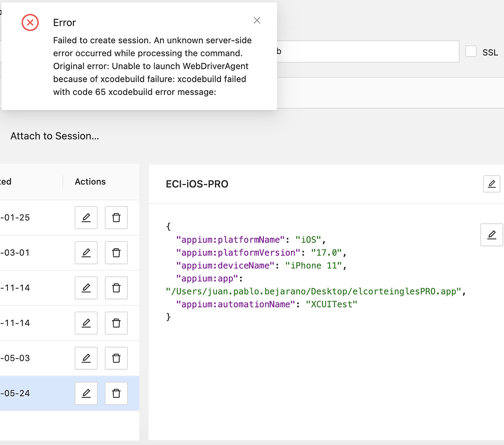Screen dimensions: 504x445
Task: Edit the session dated 05-03
Action: (86, 358)
